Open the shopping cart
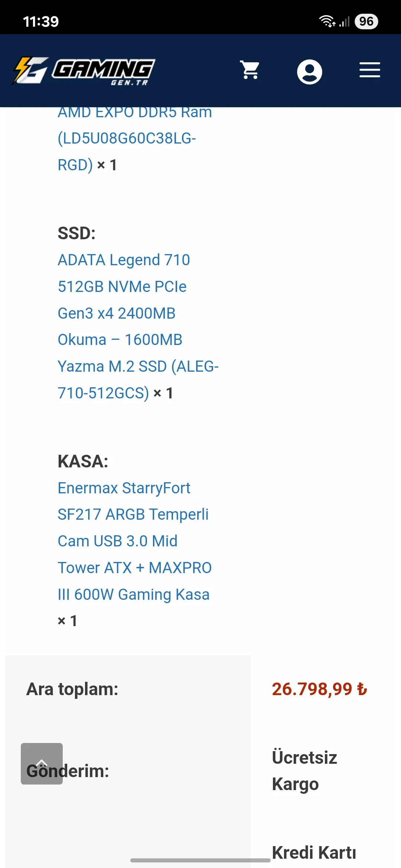This screenshot has width=401, height=868. [x=250, y=70]
